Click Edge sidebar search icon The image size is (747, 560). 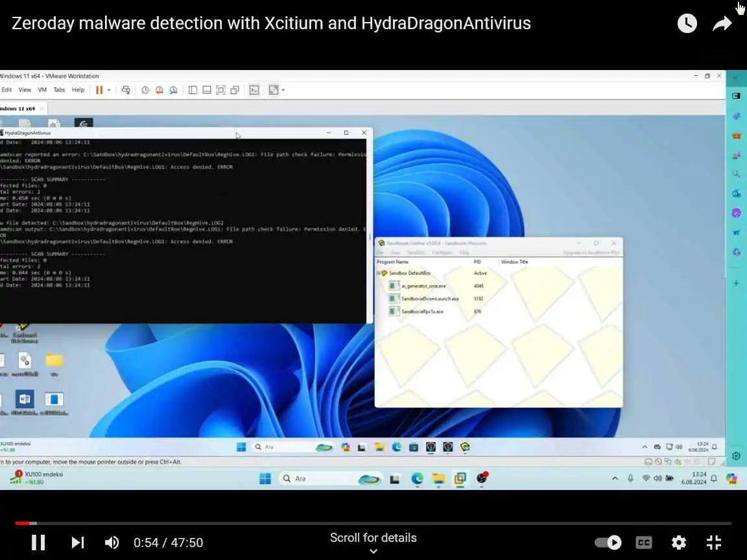tap(736, 174)
